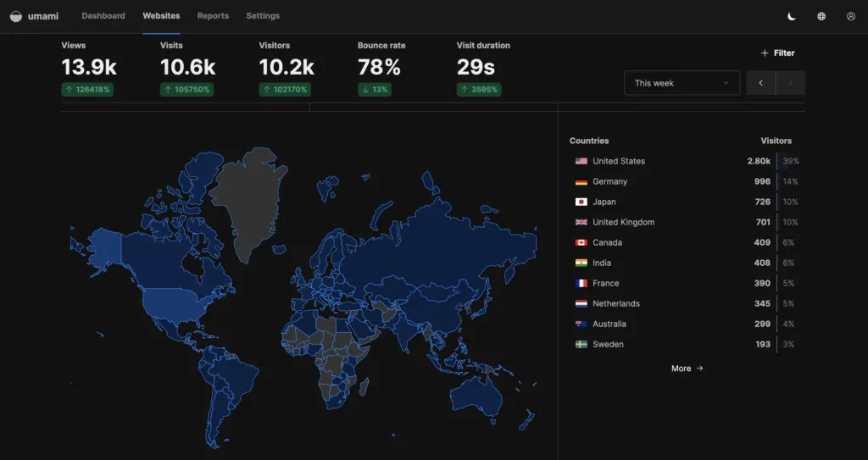Click the Sweden flag icon
The width and height of the screenshot is (868, 460).
[x=581, y=345]
